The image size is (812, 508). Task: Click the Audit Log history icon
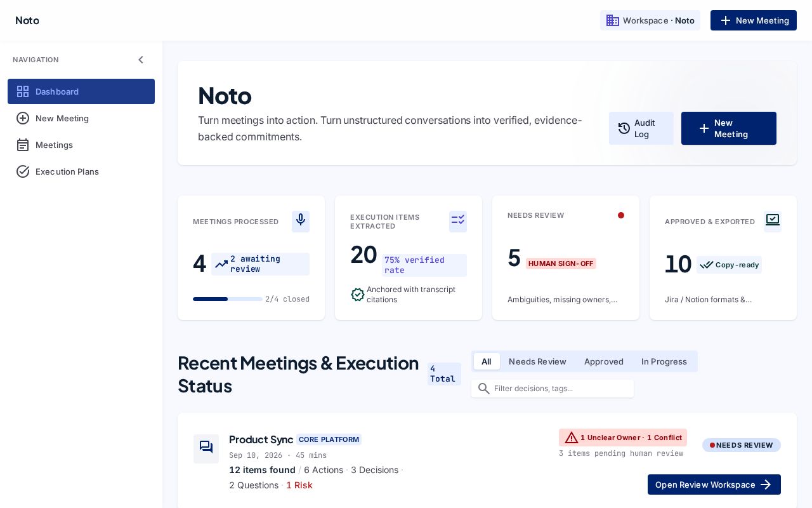(624, 128)
